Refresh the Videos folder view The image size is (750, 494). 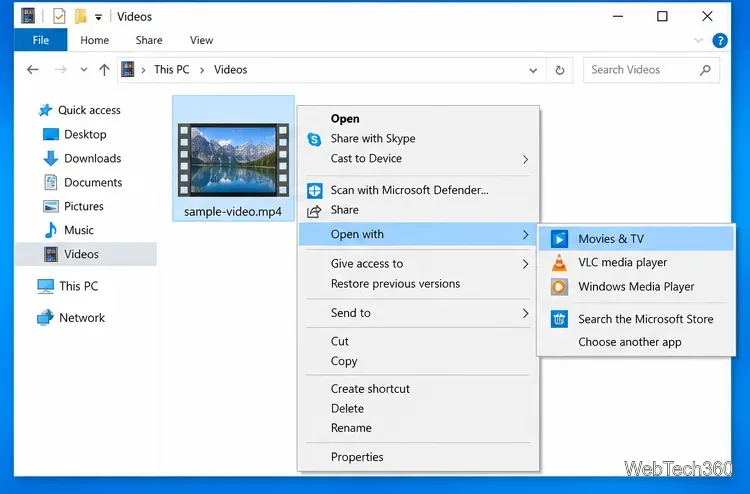(x=560, y=70)
